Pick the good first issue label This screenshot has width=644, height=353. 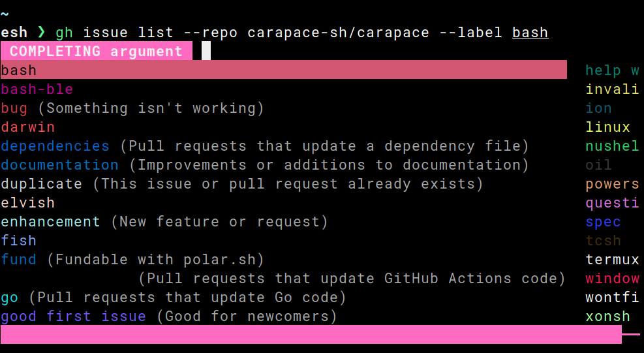73,316
